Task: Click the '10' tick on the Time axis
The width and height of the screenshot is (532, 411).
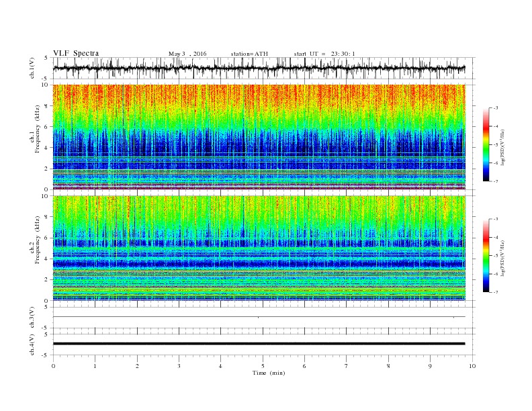Action: point(472,366)
